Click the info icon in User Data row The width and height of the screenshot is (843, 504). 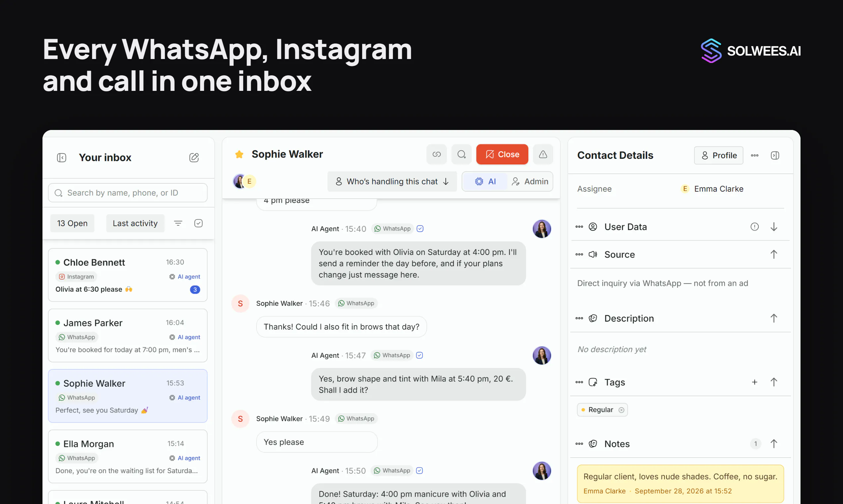coord(755,227)
